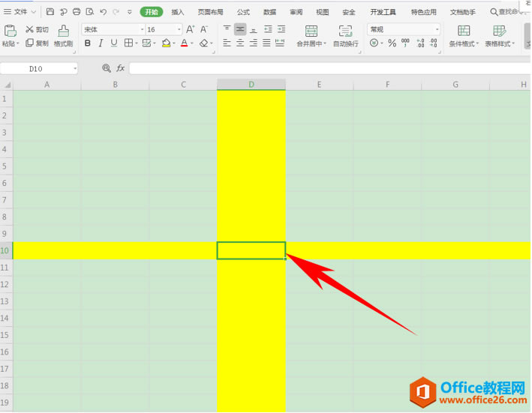Screen dimensions: 532x413
Task: Switch to the 安全 (Security) tab
Action: coord(349,12)
